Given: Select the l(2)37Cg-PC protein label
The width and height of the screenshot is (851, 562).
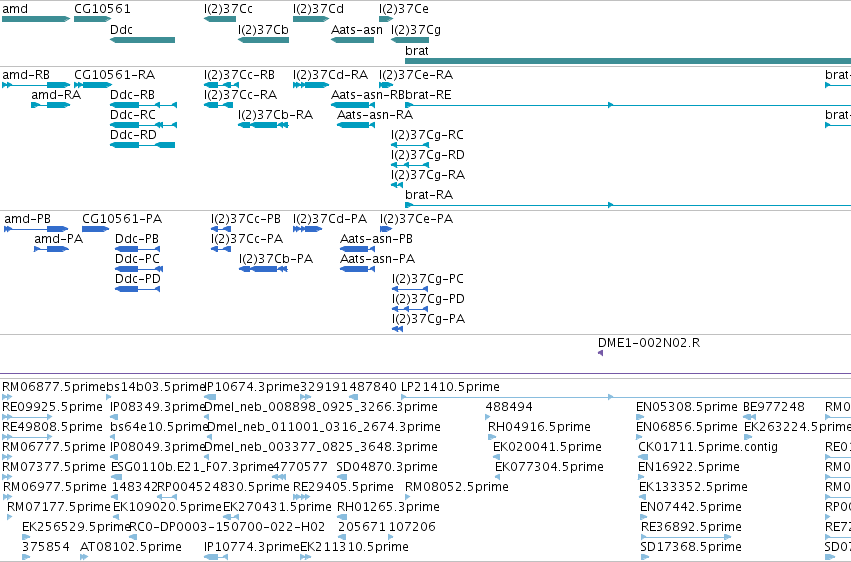Looking at the screenshot, I should [x=428, y=279].
